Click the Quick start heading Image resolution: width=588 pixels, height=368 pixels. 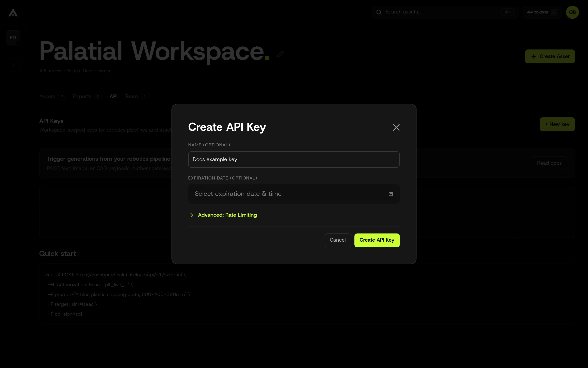click(x=58, y=254)
